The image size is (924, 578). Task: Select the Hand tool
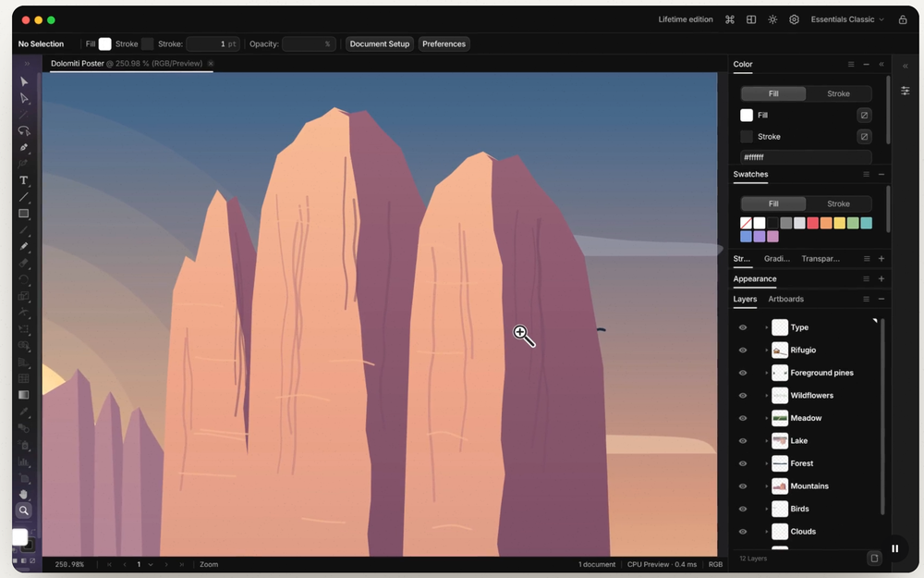[x=24, y=494]
